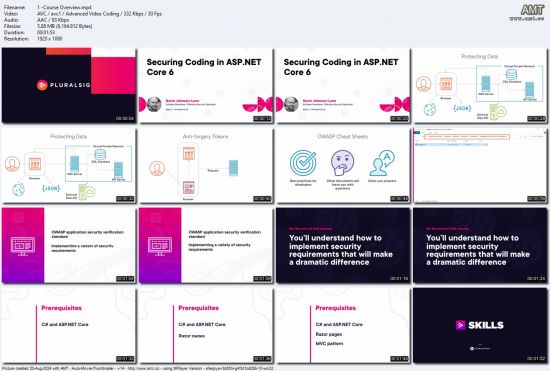The image size is (550, 371).
Task: Open Prerequisites thumbnail ending with Razor pages
Action: point(206,326)
